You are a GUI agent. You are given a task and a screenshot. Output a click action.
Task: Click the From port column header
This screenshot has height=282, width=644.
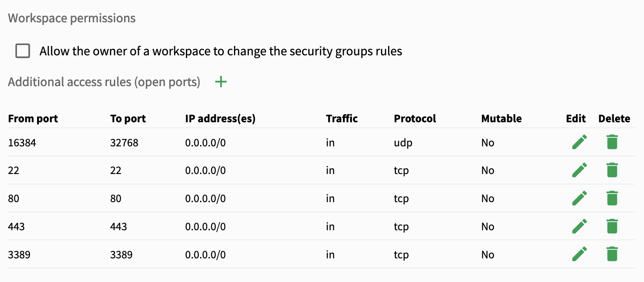[33, 119]
